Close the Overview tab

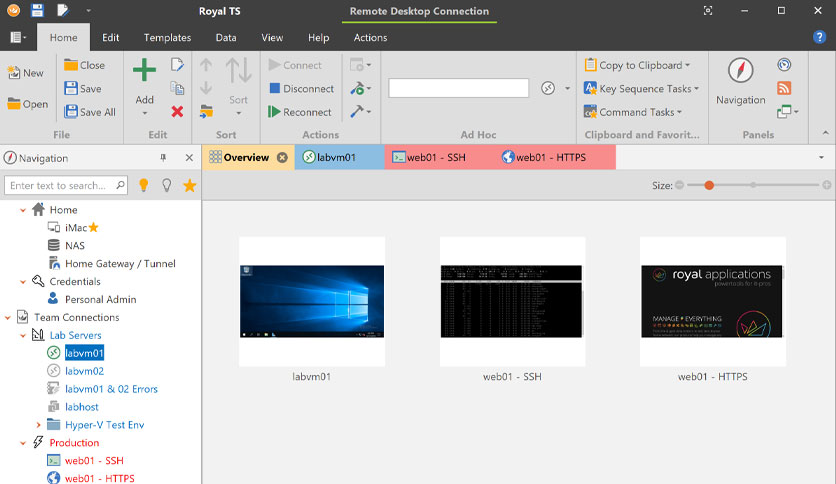tap(282, 157)
